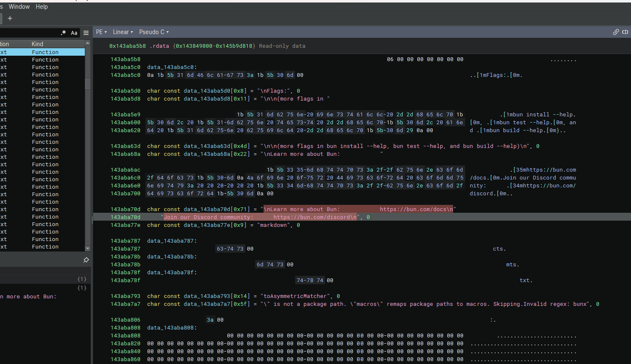Click the data_143aba78f: label
The image size is (631, 364).
172,273
